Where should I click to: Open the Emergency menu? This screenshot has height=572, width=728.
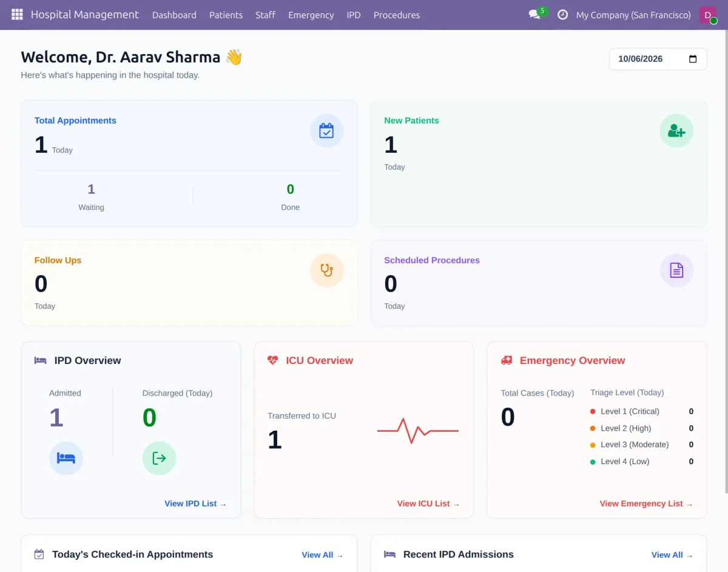click(311, 15)
